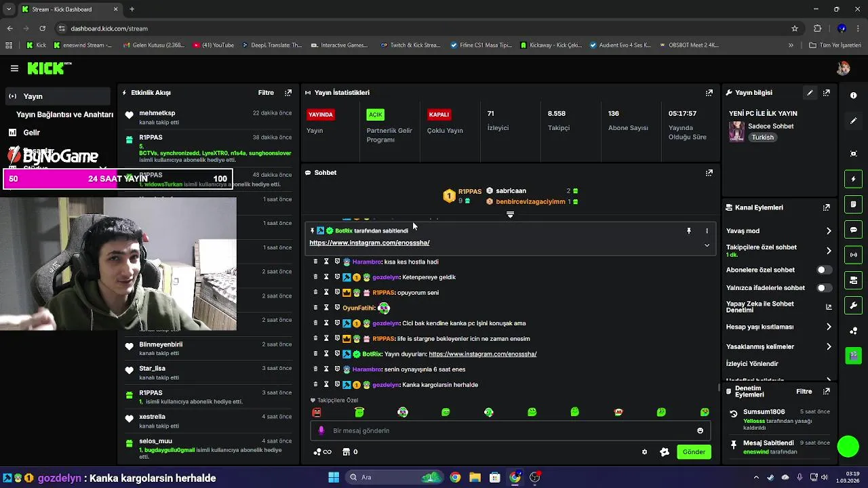Unpin the BotRix message with pin icon

tap(688, 231)
